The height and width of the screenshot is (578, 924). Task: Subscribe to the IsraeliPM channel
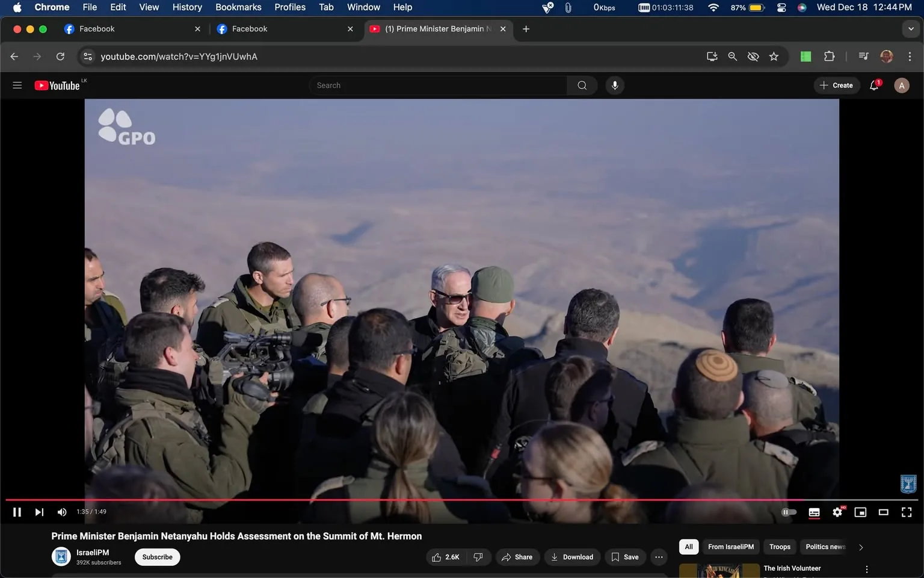[156, 557]
